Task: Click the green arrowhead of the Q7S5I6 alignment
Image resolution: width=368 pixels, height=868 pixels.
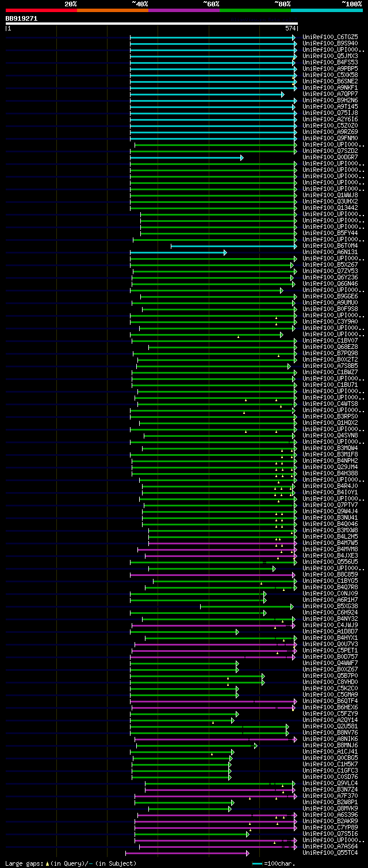Action: tap(247, 834)
